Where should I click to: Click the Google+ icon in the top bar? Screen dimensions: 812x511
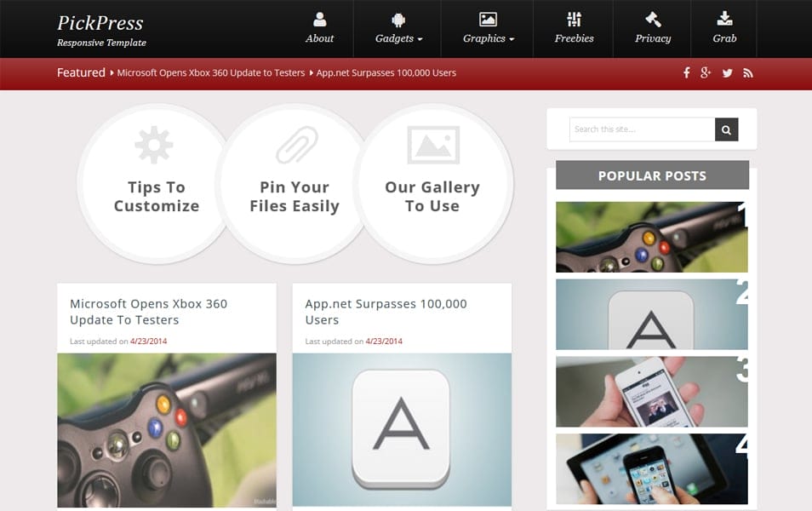(x=706, y=73)
